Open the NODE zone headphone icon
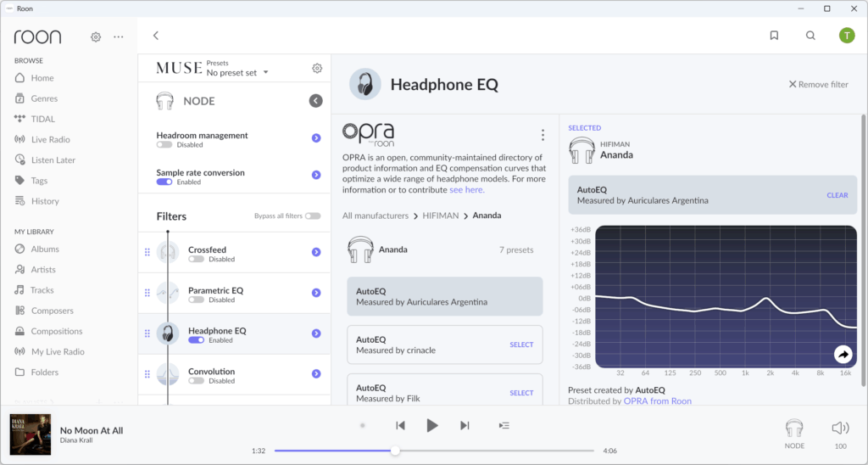The height and width of the screenshot is (465, 868). 794,428
